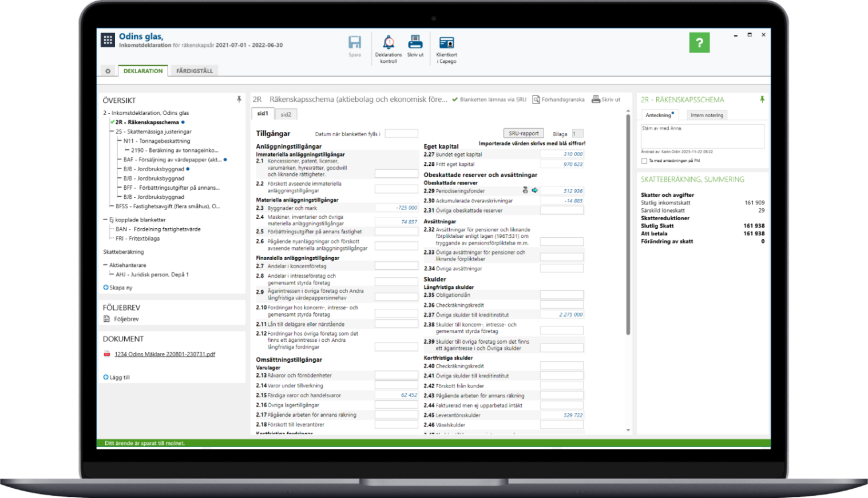The width and height of the screenshot is (868, 498).
Task: Collapse the 2S Skattemässiga justeringar node
Action: click(112, 132)
